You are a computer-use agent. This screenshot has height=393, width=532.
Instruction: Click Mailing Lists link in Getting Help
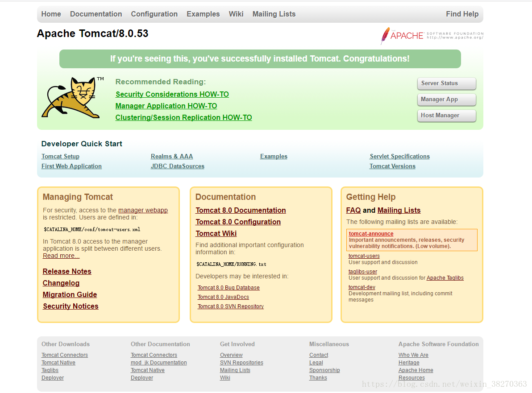pyautogui.click(x=399, y=210)
